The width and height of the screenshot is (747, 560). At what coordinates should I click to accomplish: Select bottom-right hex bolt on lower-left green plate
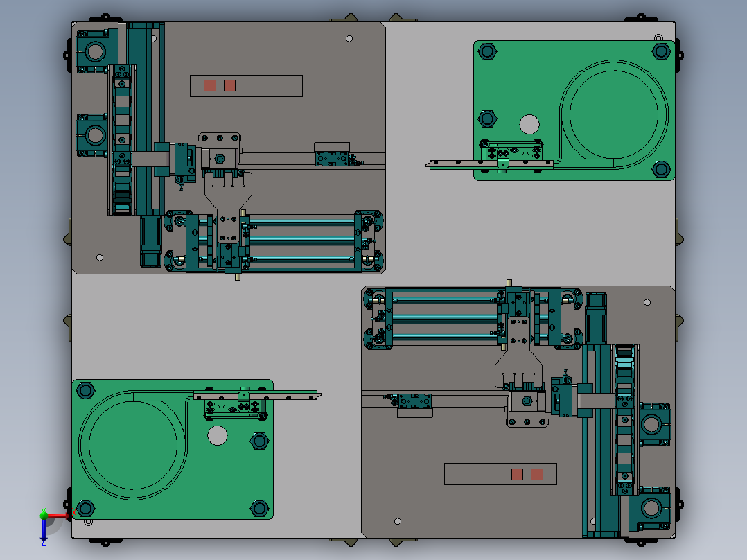(260, 509)
